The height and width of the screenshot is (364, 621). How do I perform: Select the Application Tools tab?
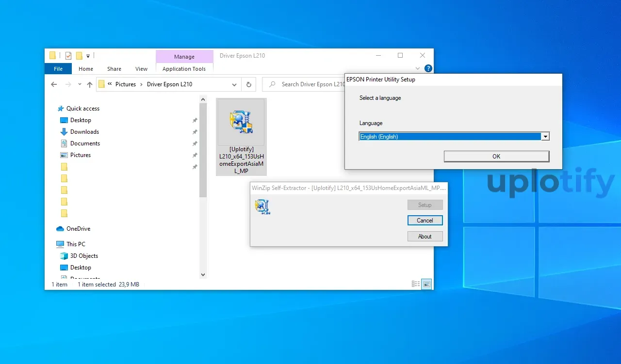click(x=184, y=69)
